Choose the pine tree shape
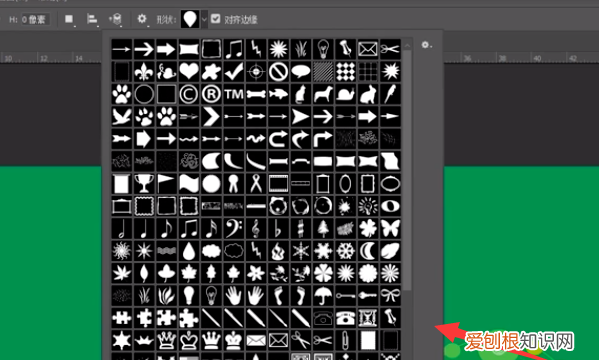The width and height of the screenshot is (599, 360). pyautogui.click(x=323, y=228)
